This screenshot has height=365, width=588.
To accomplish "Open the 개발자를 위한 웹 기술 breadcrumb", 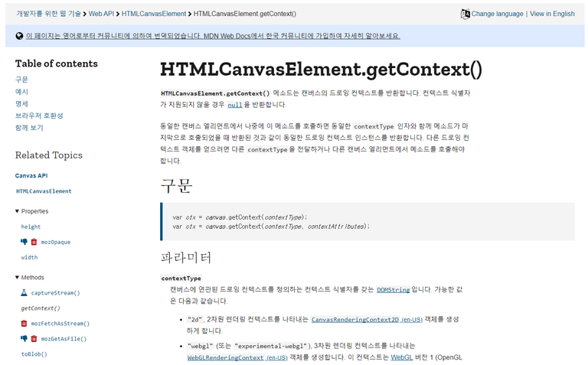I will tap(48, 14).
